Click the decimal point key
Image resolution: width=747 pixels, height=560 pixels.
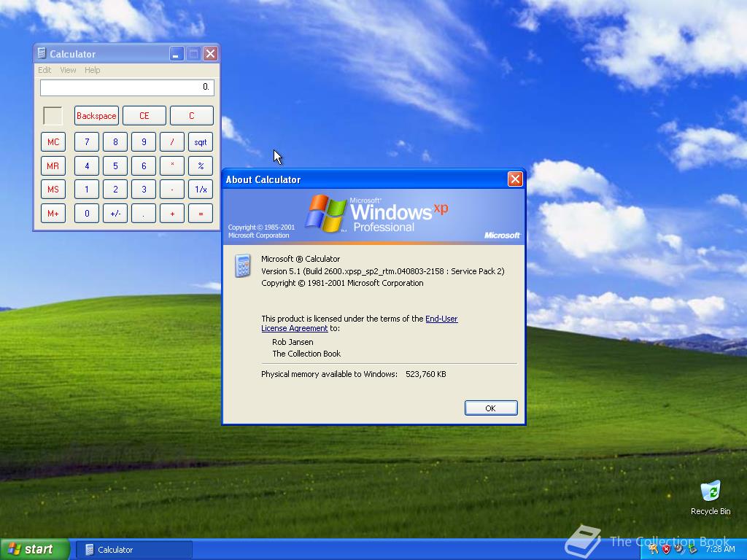[x=144, y=214]
